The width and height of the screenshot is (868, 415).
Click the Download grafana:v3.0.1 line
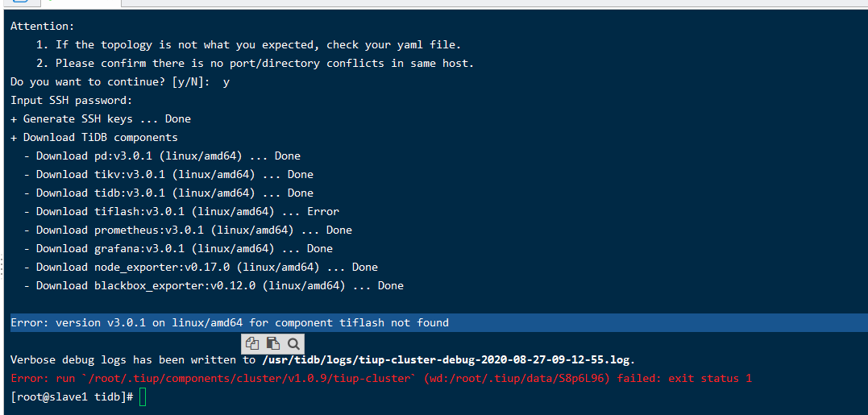pyautogui.click(x=184, y=248)
